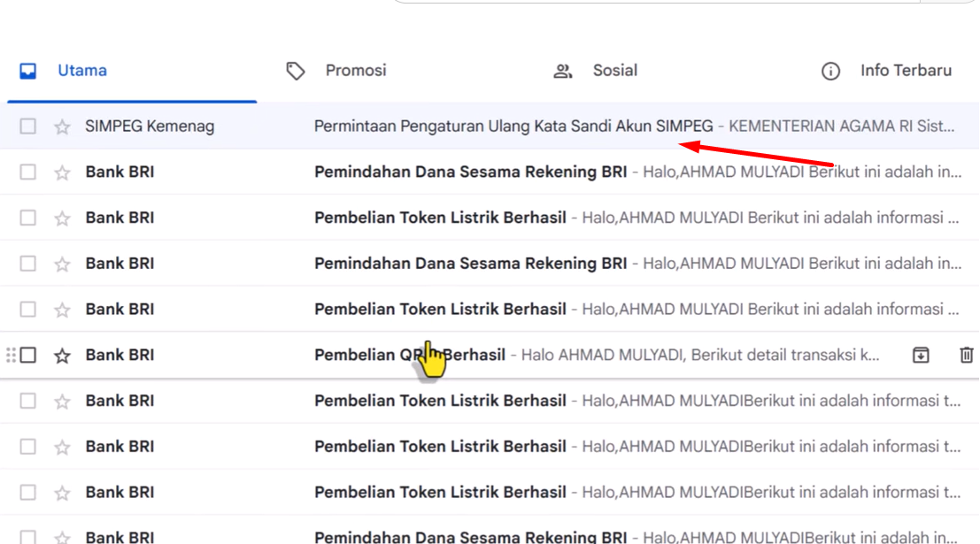
Task: Select the SIMPEG Kemenag email checkbox
Action: [27, 126]
